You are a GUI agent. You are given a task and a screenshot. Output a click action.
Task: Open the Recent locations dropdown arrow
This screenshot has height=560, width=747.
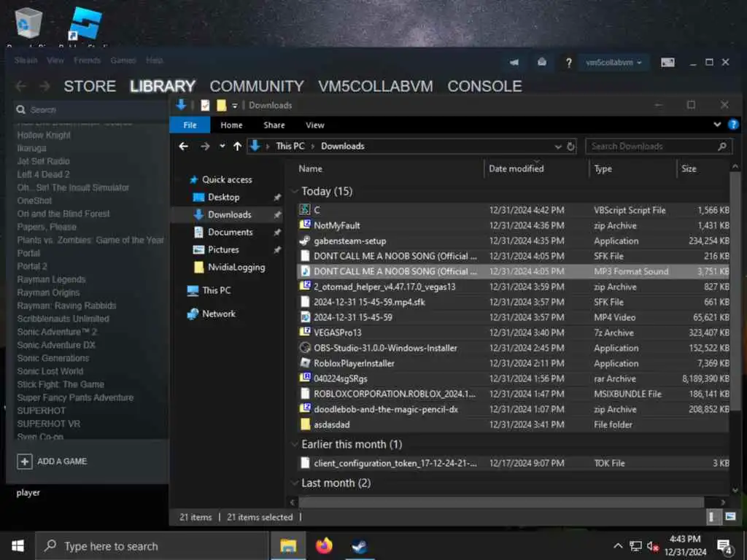coord(222,146)
